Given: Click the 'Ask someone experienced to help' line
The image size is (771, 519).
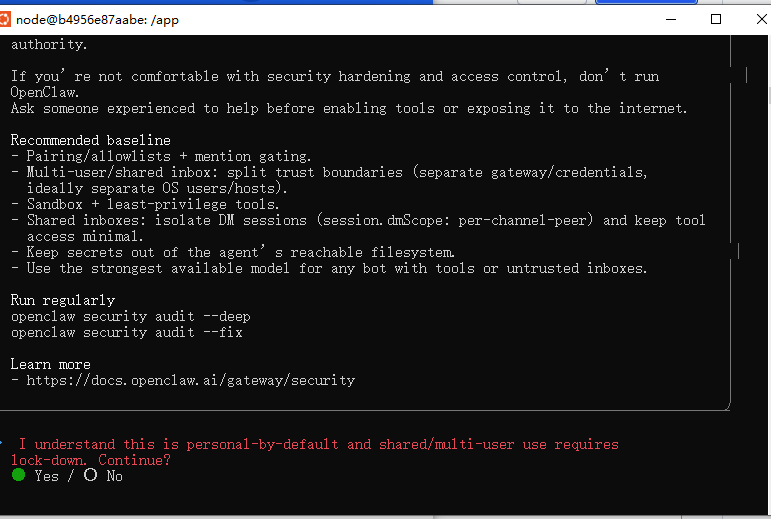Looking at the screenshot, I should 349,109.
